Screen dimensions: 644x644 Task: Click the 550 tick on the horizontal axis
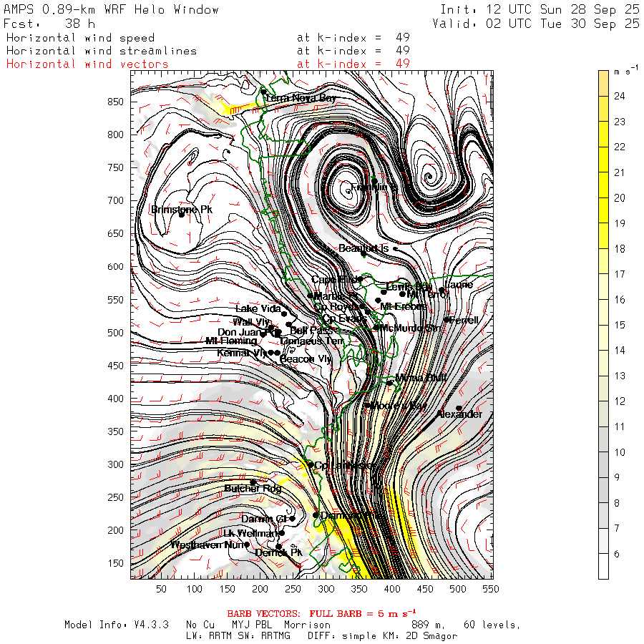click(x=491, y=589)
